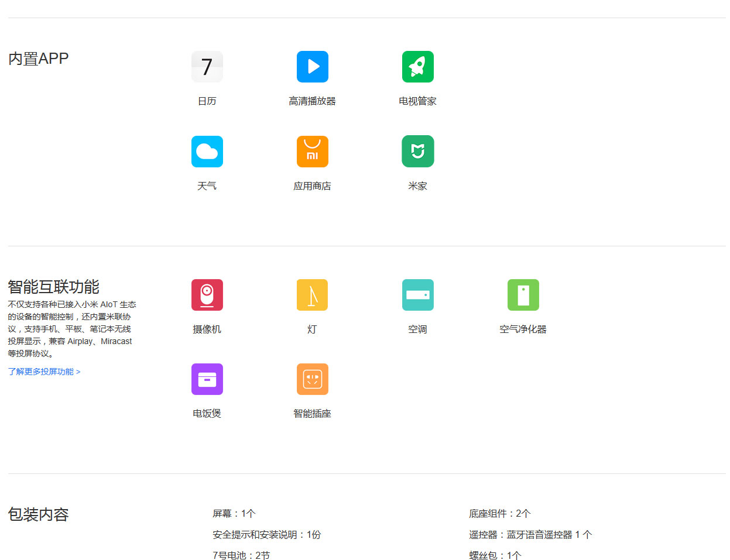
Task: Click the 高清播放器 text label
Action: [312, 101]
